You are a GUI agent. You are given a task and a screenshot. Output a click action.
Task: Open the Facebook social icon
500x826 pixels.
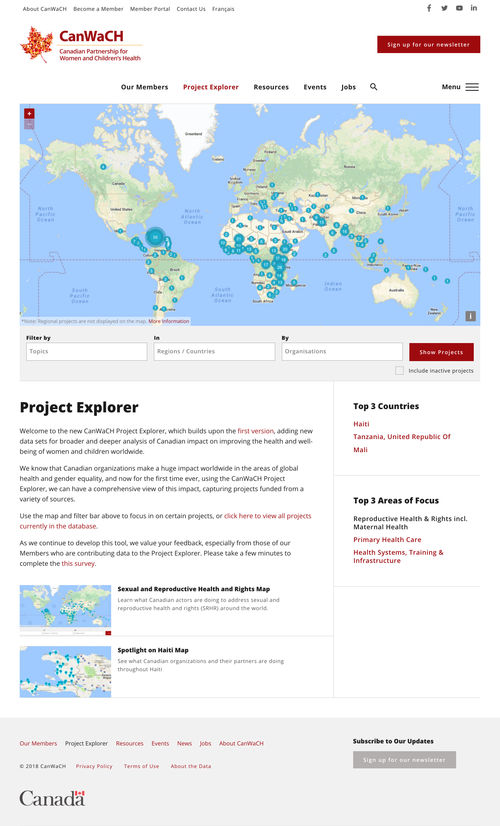coord(429,8)
